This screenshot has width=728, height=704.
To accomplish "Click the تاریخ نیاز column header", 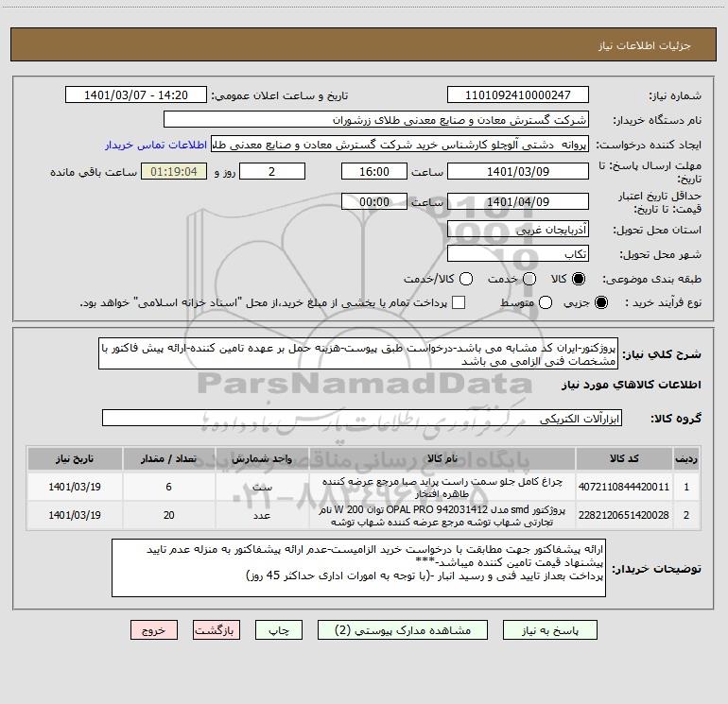I will pos(75,458).
